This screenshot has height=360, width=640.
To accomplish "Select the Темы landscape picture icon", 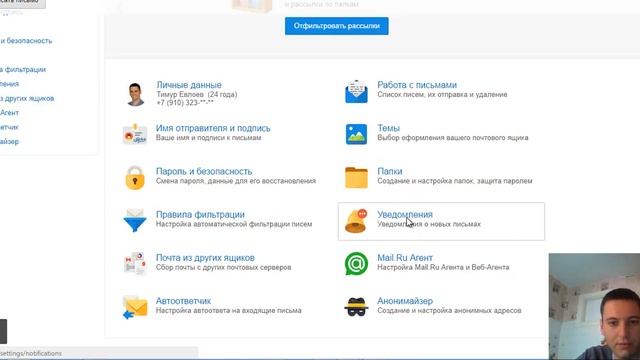I will point(356,134).
